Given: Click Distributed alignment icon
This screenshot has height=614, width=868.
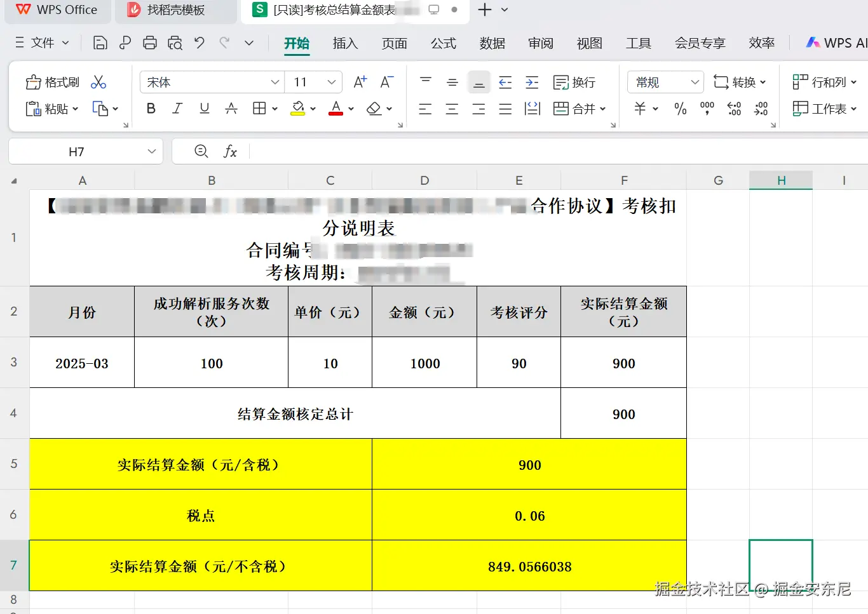Looking at the screenshot, I should pyautogui.click(x=532, y=109).
